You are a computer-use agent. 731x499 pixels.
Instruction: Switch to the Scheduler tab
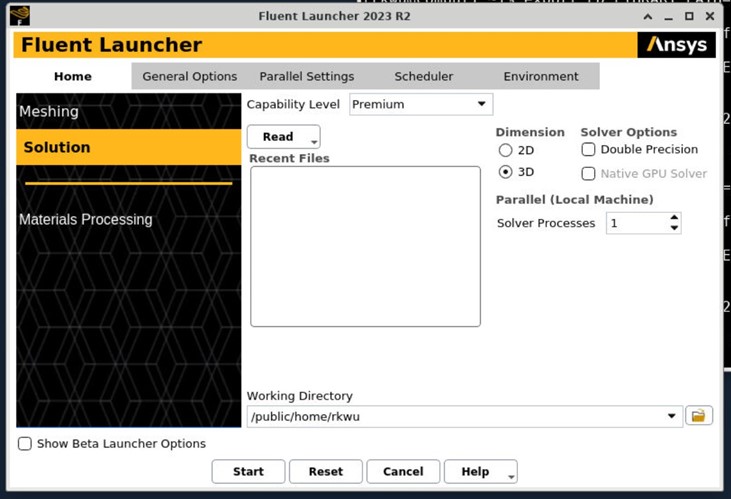click(423, 76)
